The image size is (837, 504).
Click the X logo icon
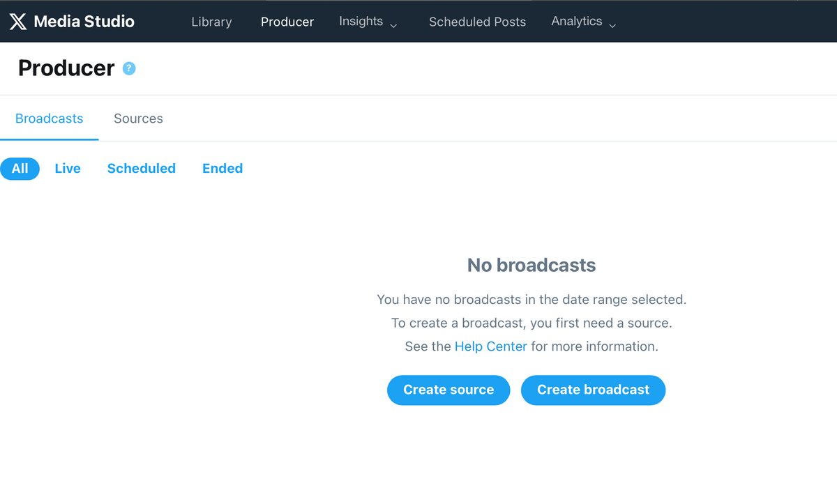click(x=18, y=22)
